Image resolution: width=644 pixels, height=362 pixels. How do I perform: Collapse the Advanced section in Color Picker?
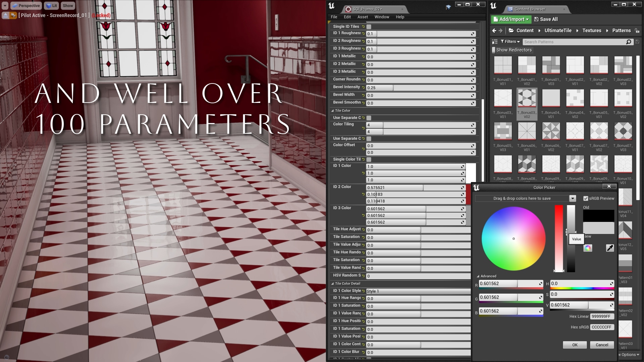[x=478, y=276]
